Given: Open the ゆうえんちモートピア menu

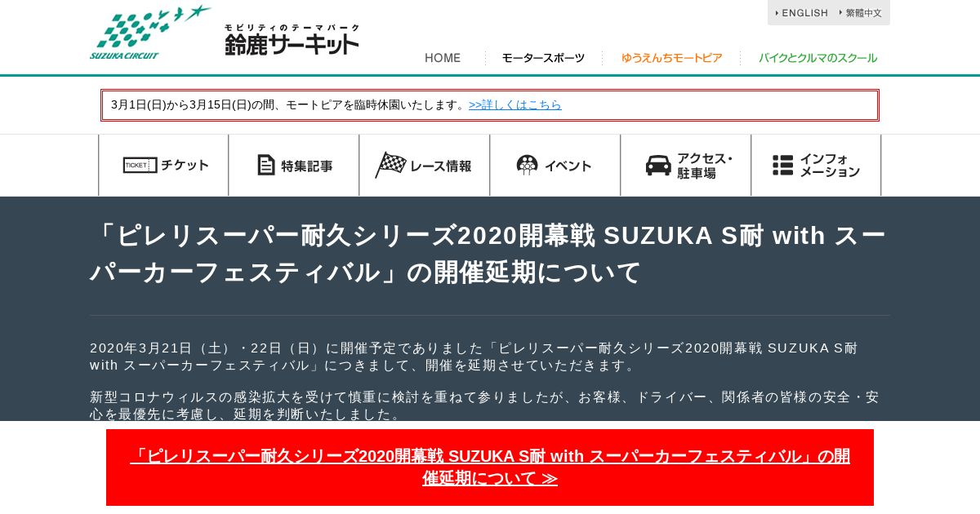Looking at the screenshot, I should pyautogui.click(x=671, y=58).
